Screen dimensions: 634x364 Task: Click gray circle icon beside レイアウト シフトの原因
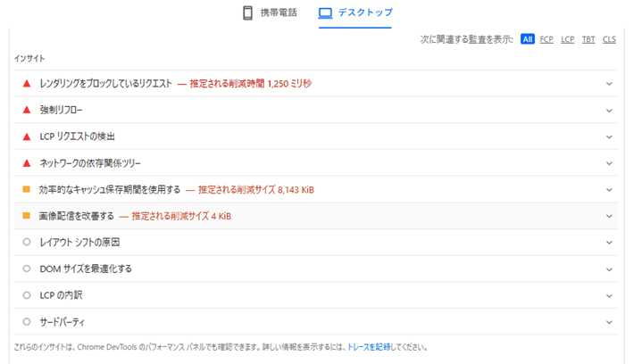27,243
